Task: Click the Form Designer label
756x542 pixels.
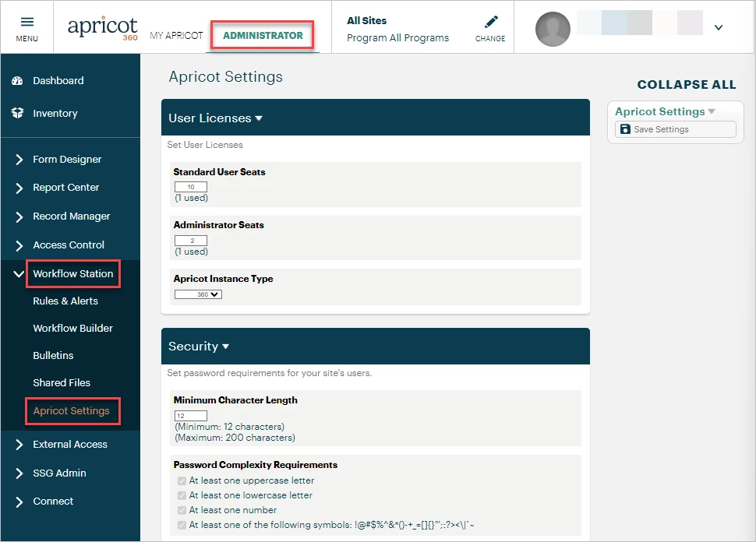Action: 67,159
